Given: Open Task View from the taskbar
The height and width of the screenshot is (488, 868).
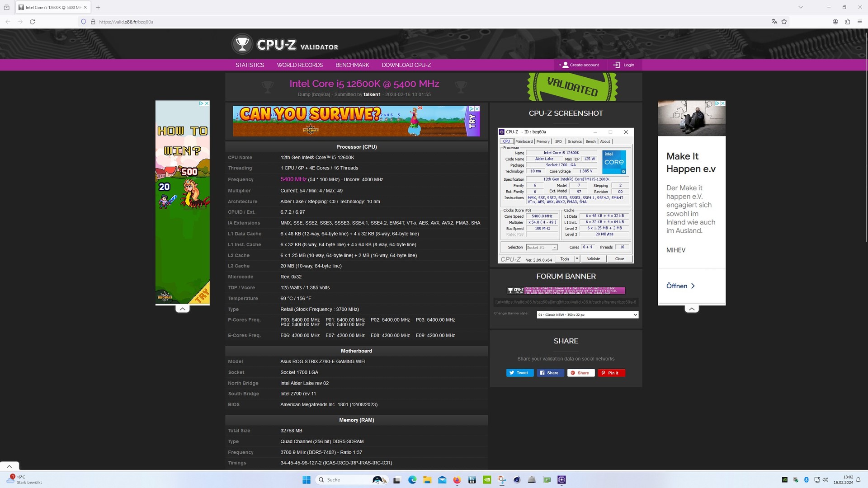Looking at the screenshot, I should tap(397, 480).
